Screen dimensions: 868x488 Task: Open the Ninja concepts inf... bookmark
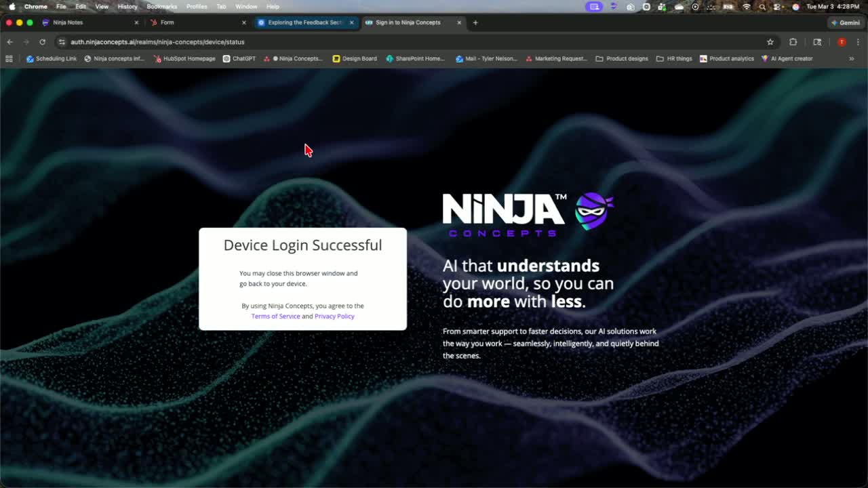point(114,59)
